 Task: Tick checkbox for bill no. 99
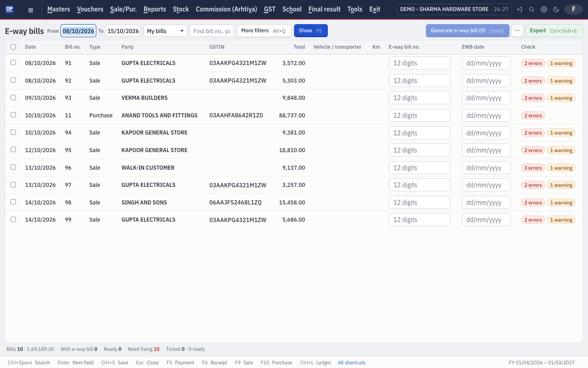point(13,220)
